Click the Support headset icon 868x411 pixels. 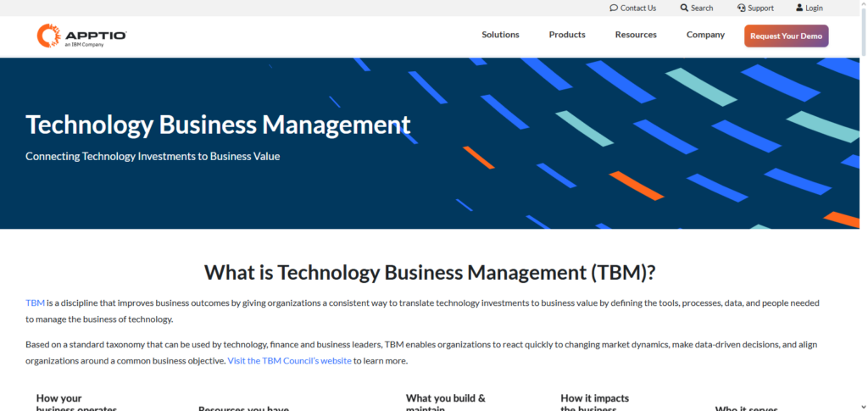point(741,8)
